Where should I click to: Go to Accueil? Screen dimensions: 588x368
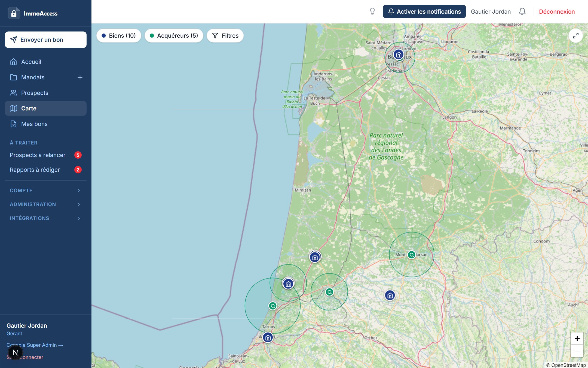[x=46, y=62]
